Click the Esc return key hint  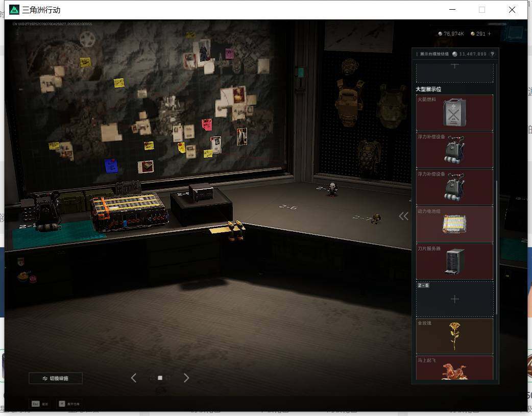tap(40, 404)
